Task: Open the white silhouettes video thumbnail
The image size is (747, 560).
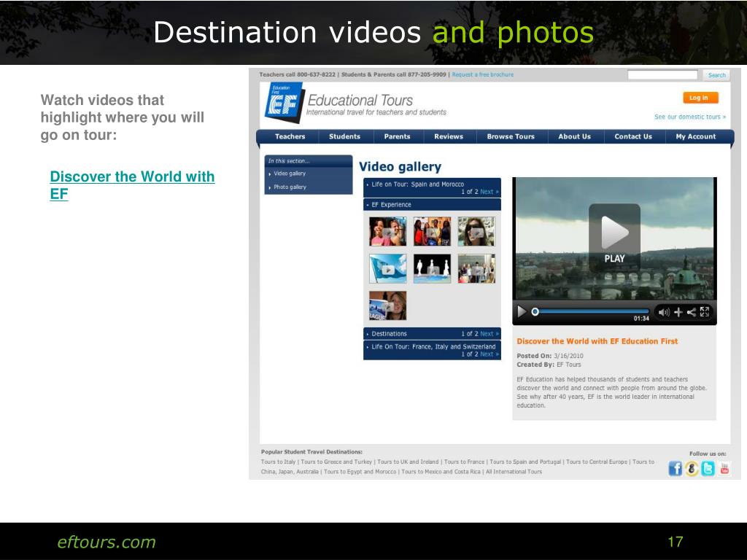Action: pos(432,268)
